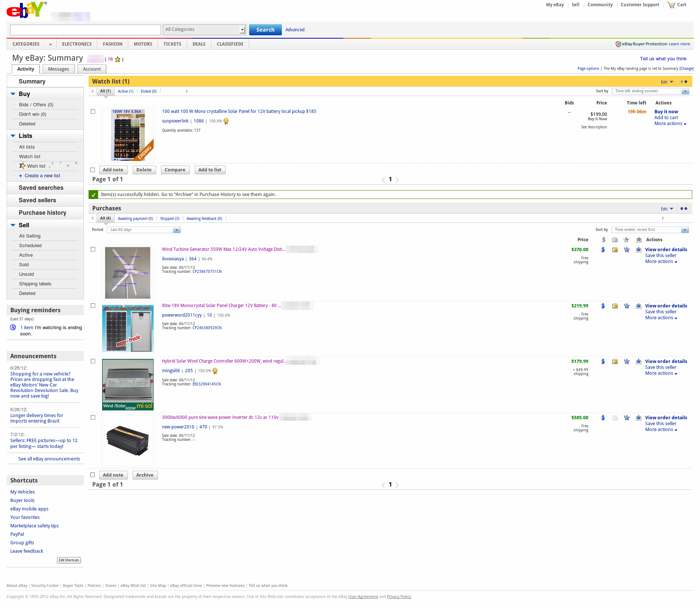Image resolution: width=700 pixels, height=609 pixels.
Task: Click Buy it now for solar panel
Action: 666,112
